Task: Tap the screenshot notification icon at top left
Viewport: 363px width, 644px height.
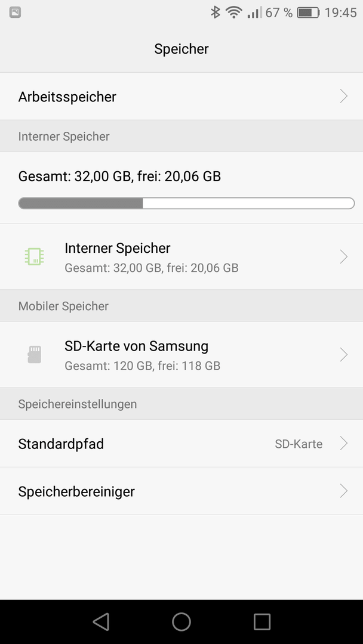Action: 15,13
